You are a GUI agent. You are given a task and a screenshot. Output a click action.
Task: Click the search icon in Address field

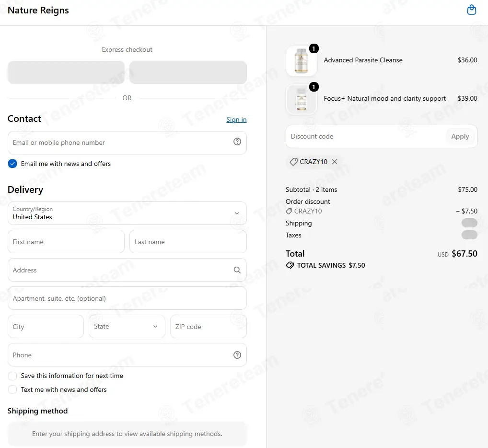pyautogui.click(x=237, y=270)
